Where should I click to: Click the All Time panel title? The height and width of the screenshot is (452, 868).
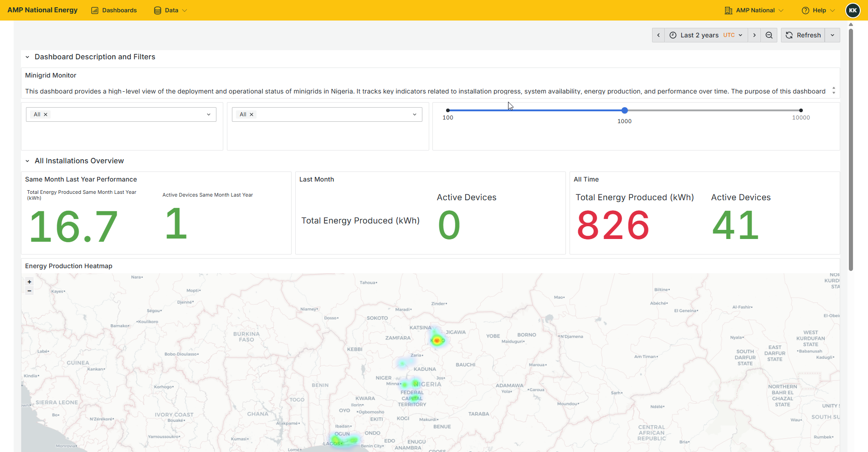(586, 179)
